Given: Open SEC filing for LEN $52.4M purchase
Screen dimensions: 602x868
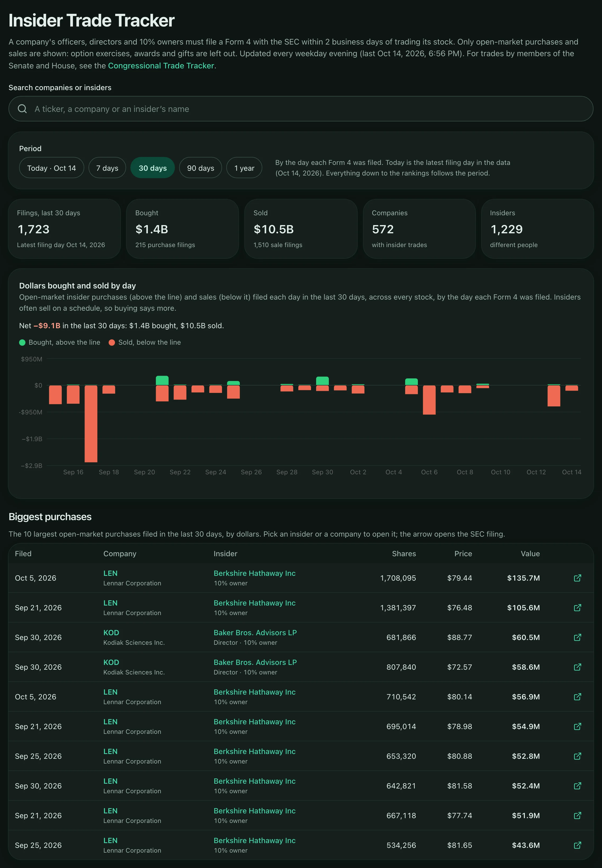Looking at the screenshot, I should pos(577,786).
